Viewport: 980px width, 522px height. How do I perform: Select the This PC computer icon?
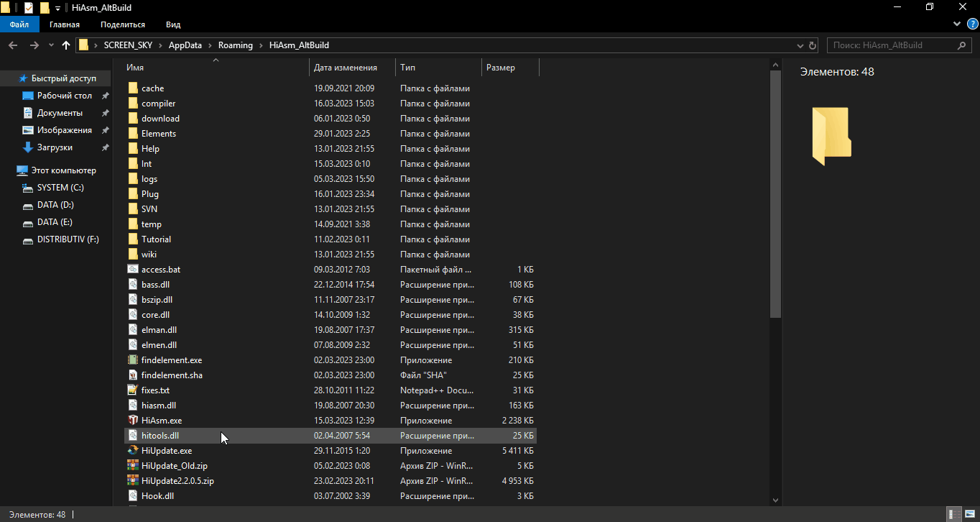pyautogui.click(x=22, y=170)
